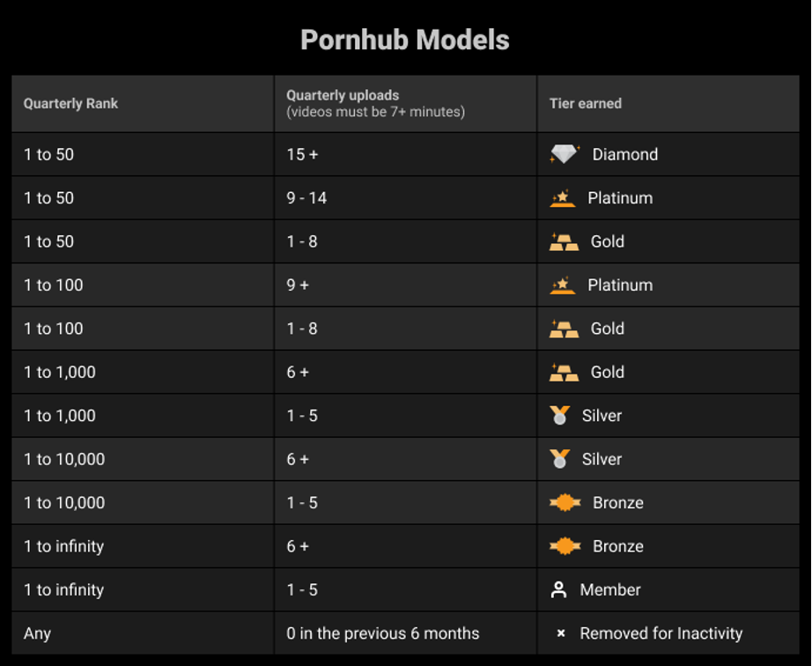Screen dimensions: 812x666
Task: Click the Pornhub Models title
Action: 405,40
